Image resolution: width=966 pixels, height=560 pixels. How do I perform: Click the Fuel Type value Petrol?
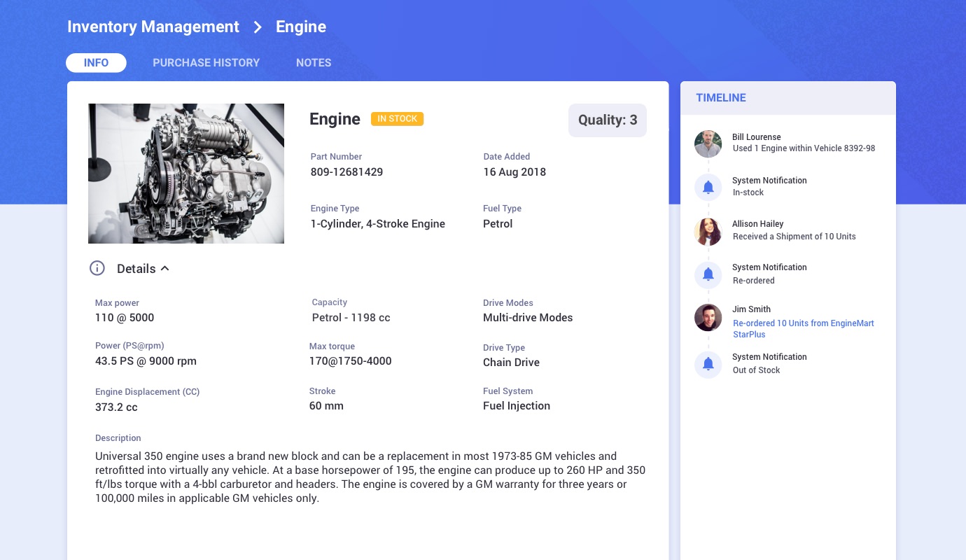498,224
